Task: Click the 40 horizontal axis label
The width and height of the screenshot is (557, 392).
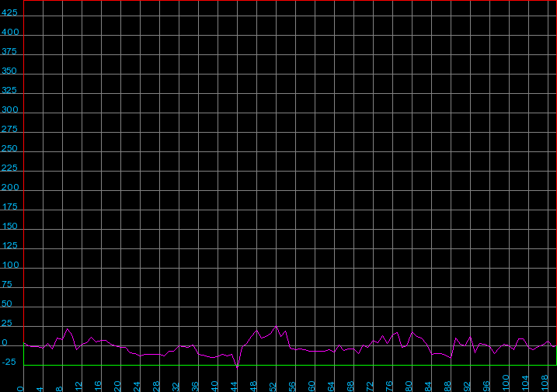Action: click(214, 387)
